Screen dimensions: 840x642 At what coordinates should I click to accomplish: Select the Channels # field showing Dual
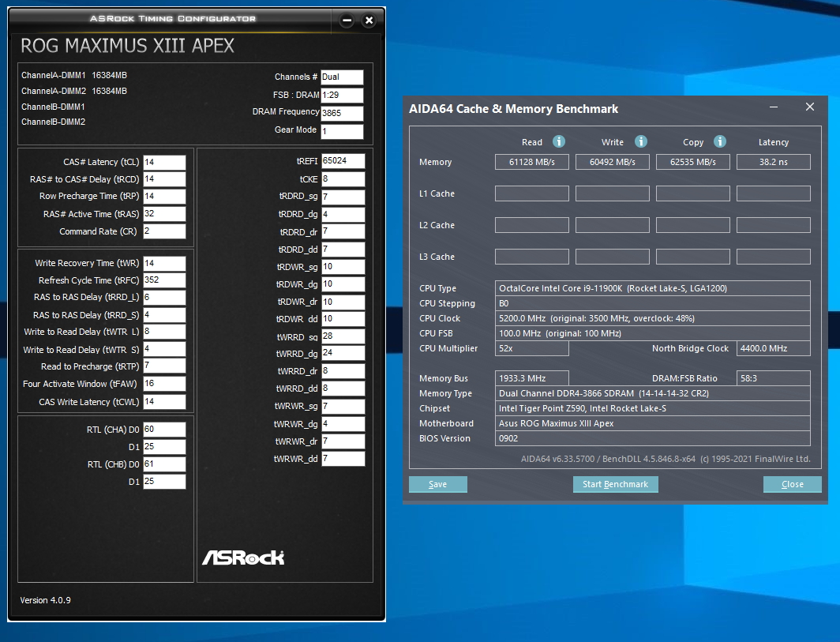click(343, 77)
